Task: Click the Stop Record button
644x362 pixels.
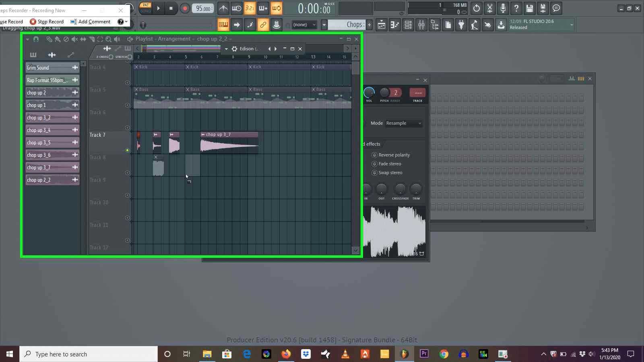Action: pyautogui.click(x=47, y=22)
